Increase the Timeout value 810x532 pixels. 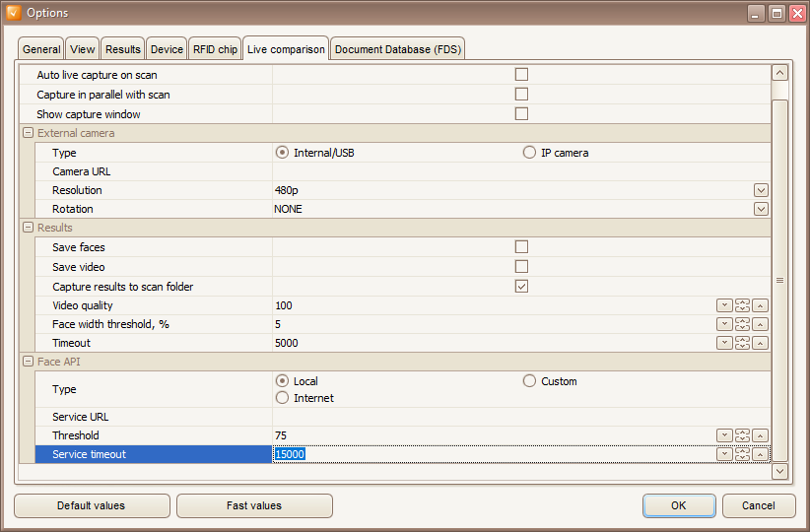pyautogui.click(x=760, y=343)
